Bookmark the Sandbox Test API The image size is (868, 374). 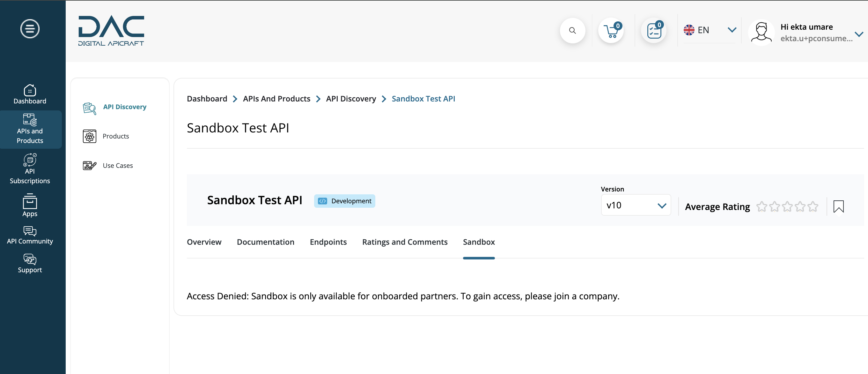(838, 206)
